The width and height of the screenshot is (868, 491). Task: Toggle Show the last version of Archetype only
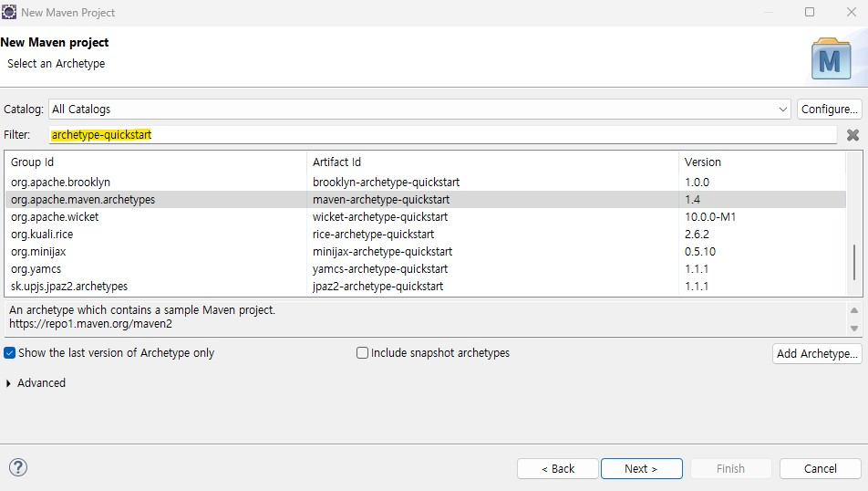9,353
